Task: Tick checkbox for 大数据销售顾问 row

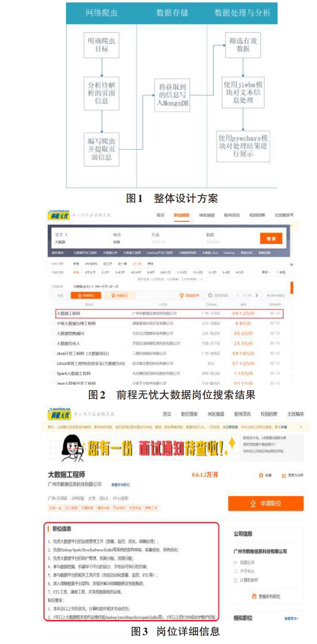Action: [53, 333]
